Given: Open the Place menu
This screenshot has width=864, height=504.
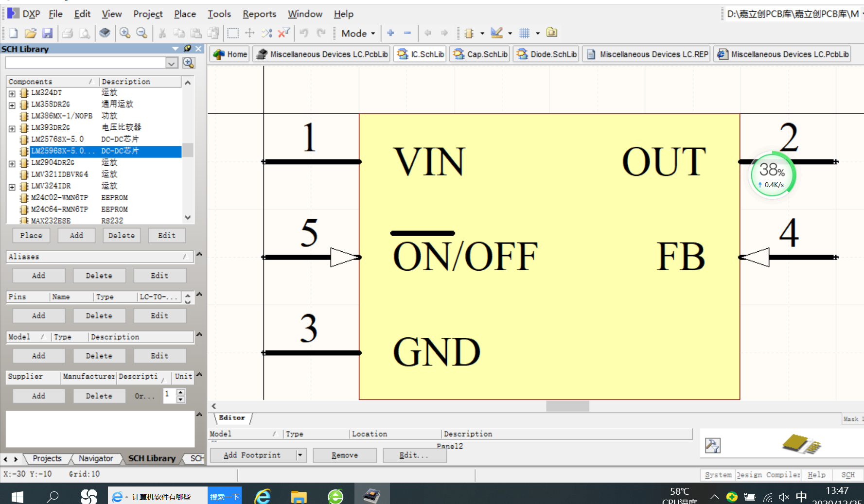Looking at the screenshot, I should [185, 14].
